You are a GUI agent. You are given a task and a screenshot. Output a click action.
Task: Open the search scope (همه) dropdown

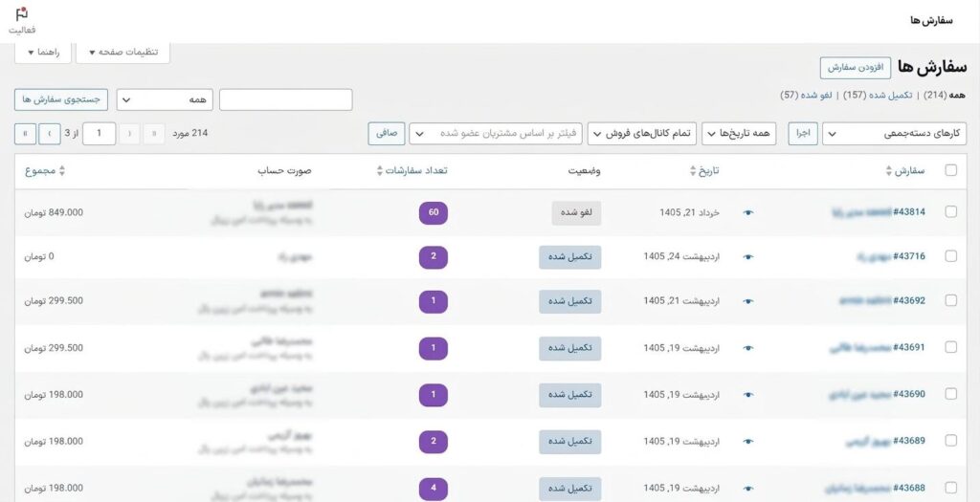tap(165, 99)
